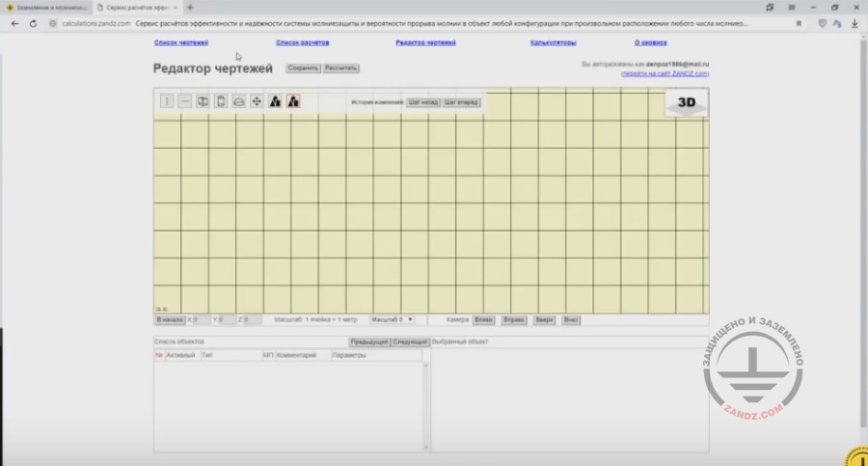This screenshot has height=466, width=868.
Task: Reload the current page
Action: click(33, 24)
